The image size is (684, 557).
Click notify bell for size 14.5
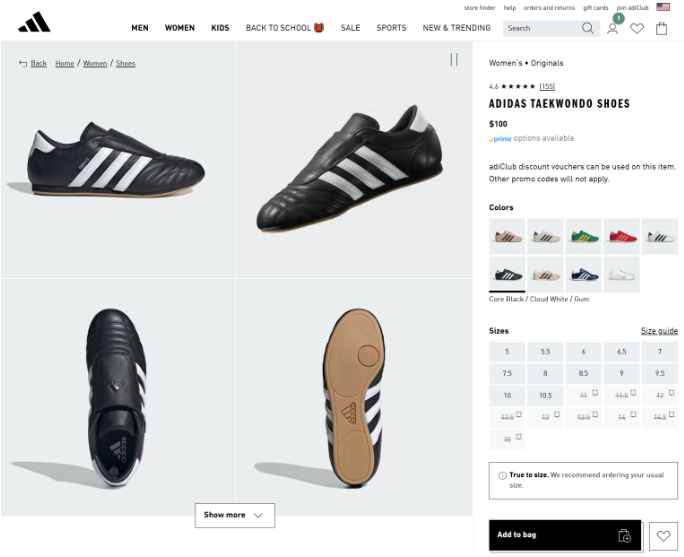671,414
